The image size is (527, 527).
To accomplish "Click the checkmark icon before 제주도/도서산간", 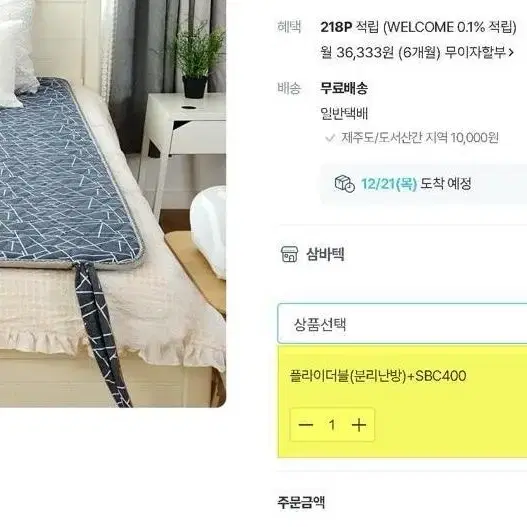I will [330, 137].
